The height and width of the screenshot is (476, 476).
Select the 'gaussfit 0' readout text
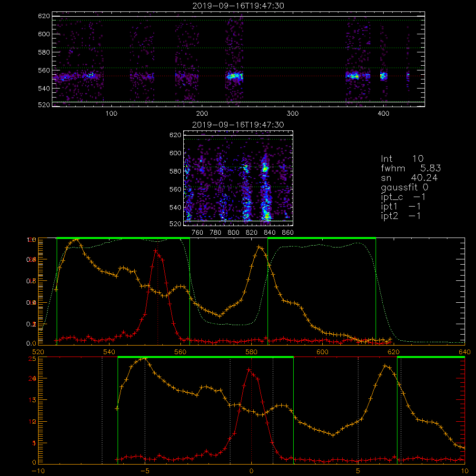click(404, 187)
